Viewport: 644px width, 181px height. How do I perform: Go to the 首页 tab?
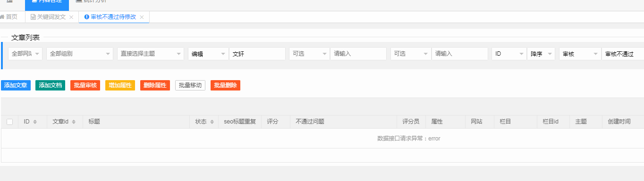point(8,17)
